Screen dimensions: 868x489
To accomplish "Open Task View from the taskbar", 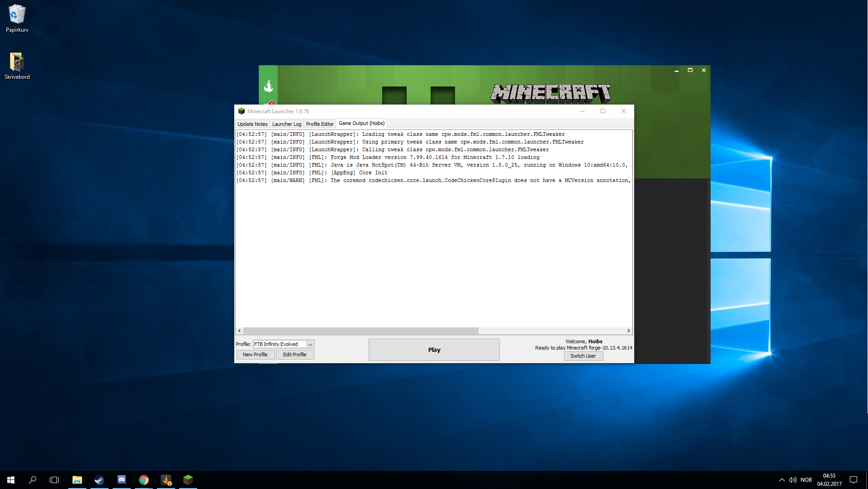I will pyautogui.click(x=54, y=479).
